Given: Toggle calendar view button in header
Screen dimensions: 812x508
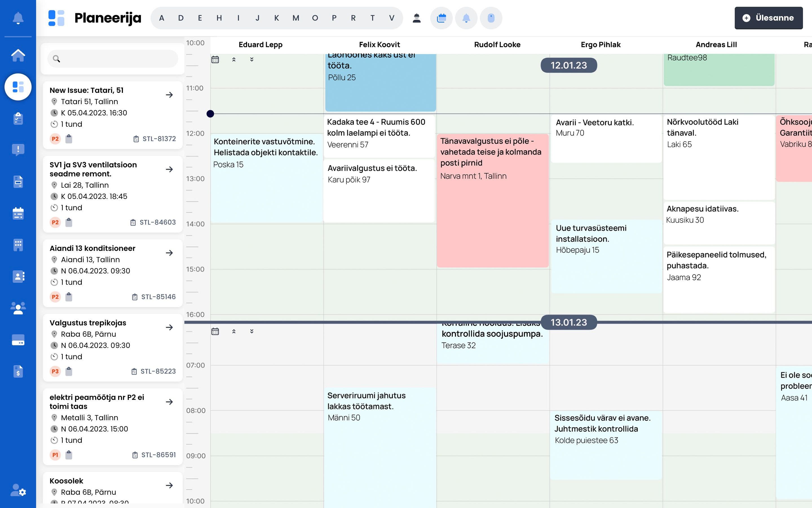Looking at the screenshot, I should click(441, 18).
